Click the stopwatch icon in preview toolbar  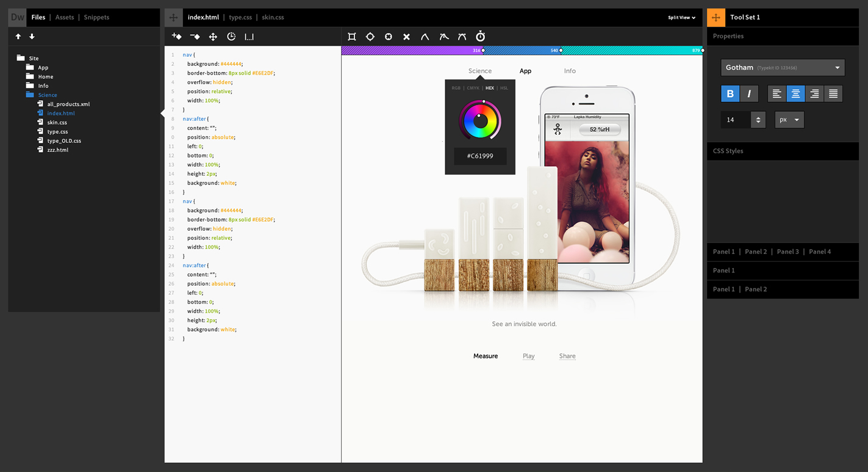coord(480,37)
